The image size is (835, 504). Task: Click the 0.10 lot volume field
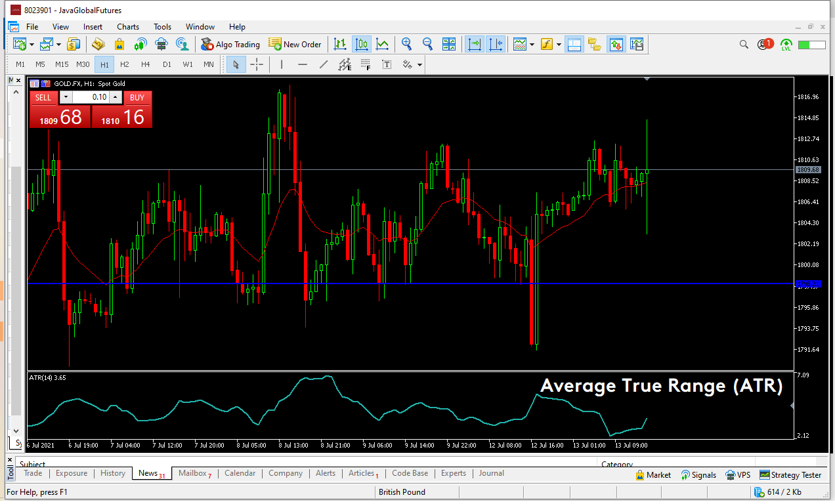[x=91, y=97]
